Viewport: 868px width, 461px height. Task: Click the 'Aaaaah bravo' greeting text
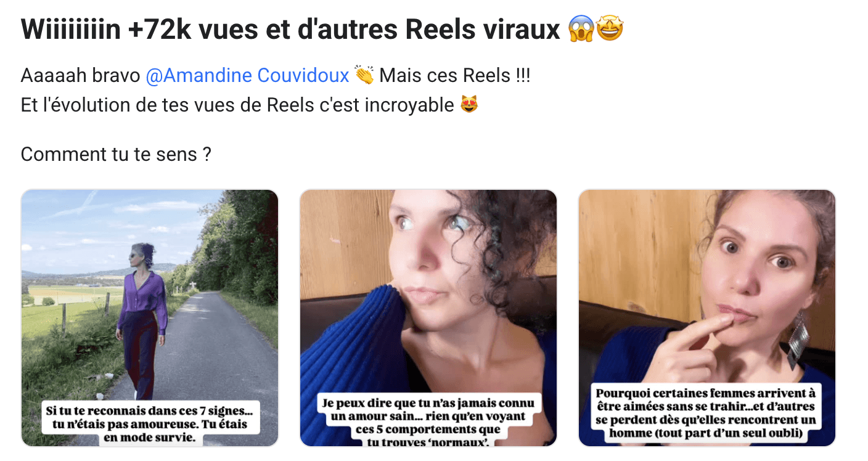tap(81, 76)
